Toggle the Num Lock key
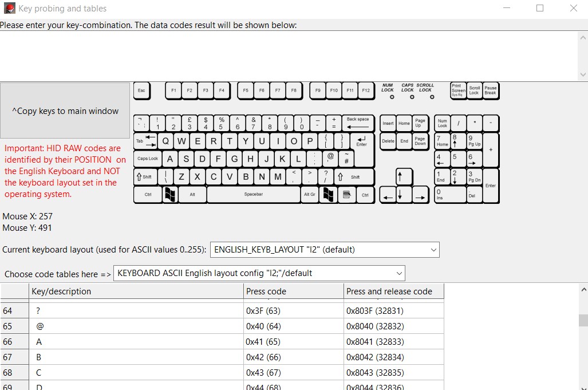Viewport: 588px width, 390px height. click(442, 123)
